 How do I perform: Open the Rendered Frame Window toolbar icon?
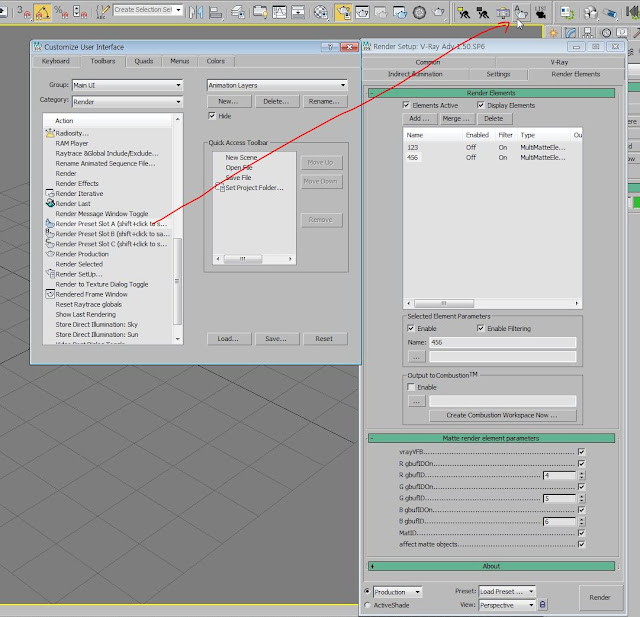tap(362, 12)
